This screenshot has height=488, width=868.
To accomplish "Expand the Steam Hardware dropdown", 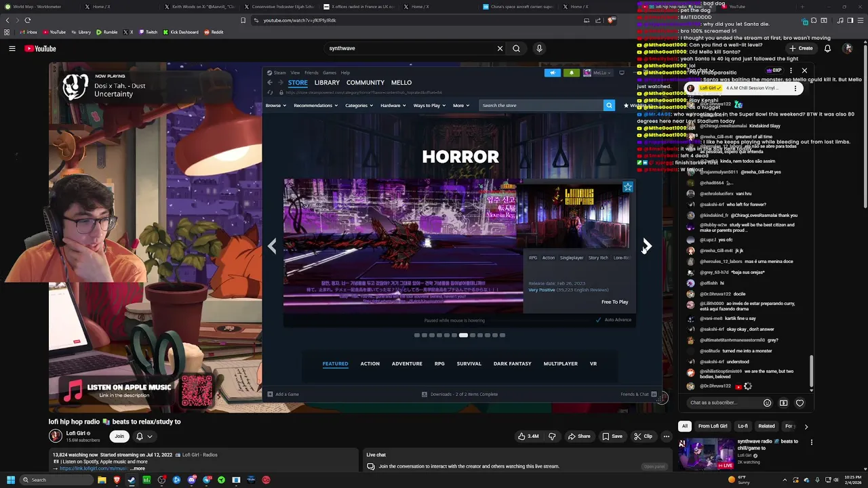I will 393,105.
